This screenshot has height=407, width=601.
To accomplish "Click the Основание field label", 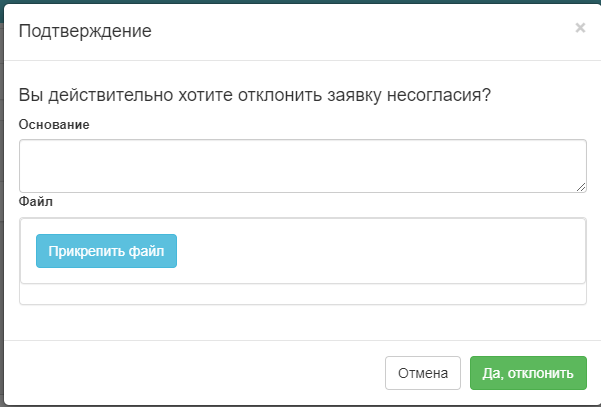I will [54, 125].
